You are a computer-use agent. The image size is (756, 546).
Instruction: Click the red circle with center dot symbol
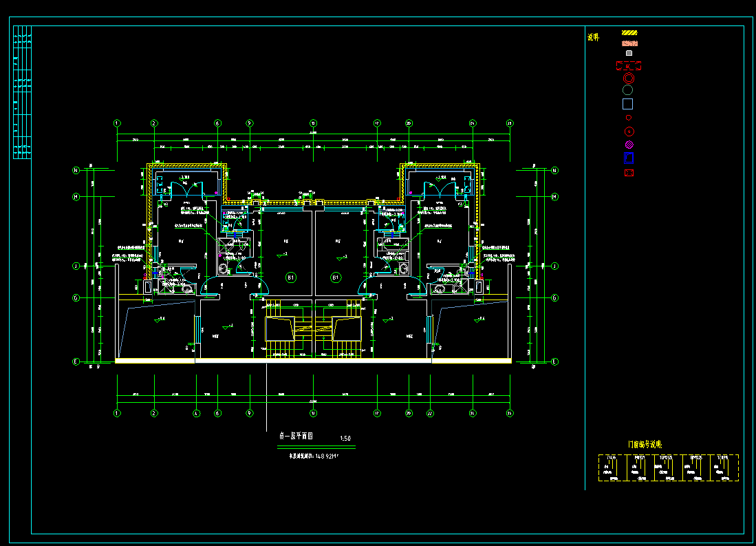coord(629,132)
